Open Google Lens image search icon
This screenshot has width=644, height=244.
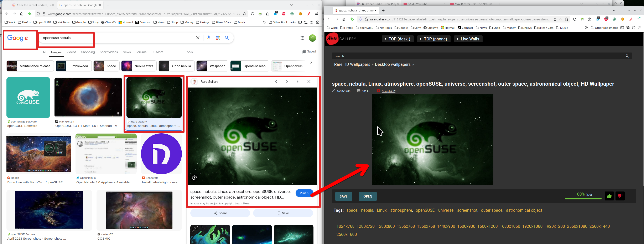[x=218, y=38]
